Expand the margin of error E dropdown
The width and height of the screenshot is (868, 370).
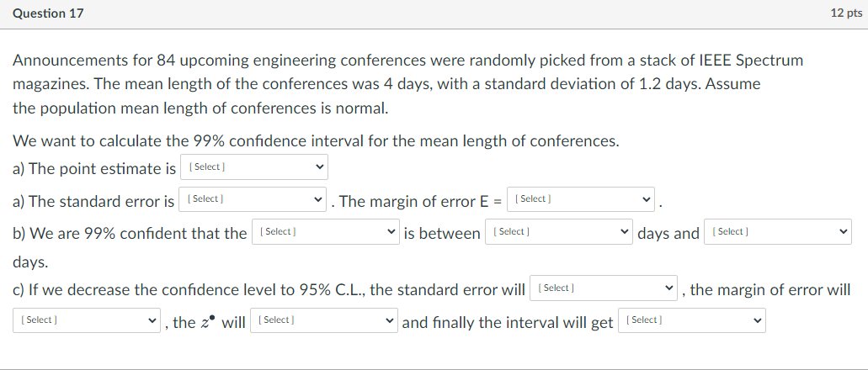[x=582, y=200]
